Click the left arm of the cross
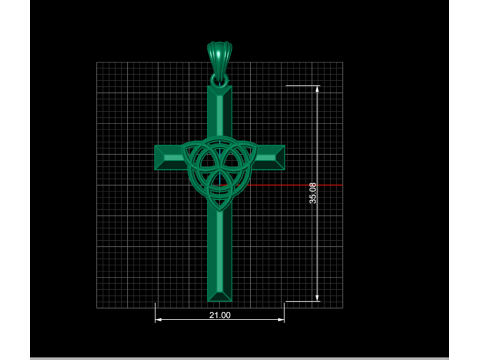 click(168, 157)
